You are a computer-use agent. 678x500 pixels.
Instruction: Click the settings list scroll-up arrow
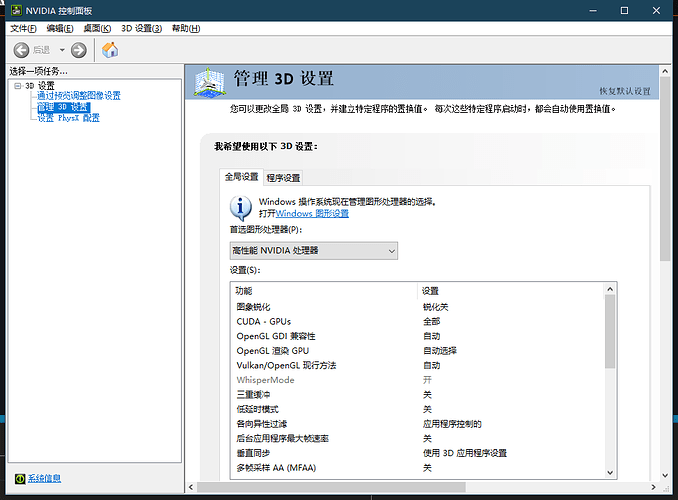pos(610,289)
